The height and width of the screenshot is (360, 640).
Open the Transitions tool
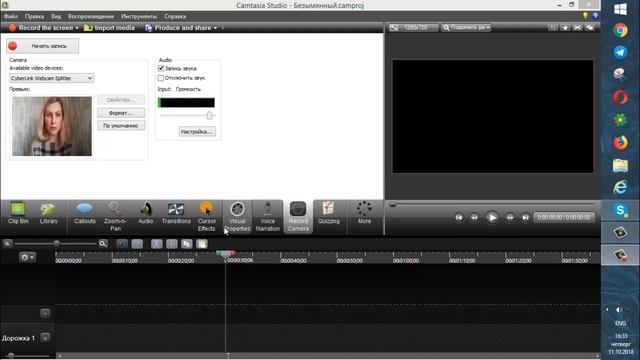[176, 214]
